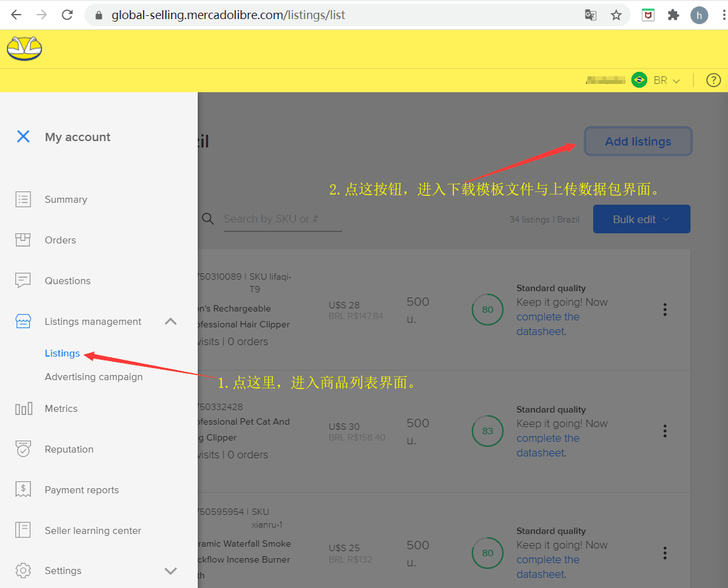Image resolution: width=728 pixels, height=588 pixels.
Task: Open the Chrome three-dot menu
Action: click(724, 15)
